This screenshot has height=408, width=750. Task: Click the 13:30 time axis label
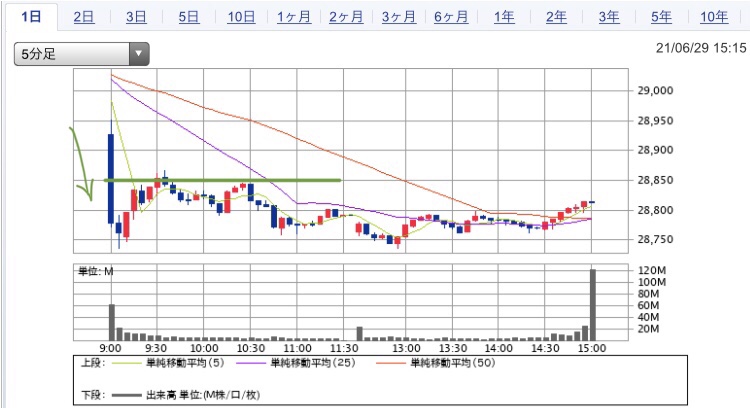tap(453, 348)
